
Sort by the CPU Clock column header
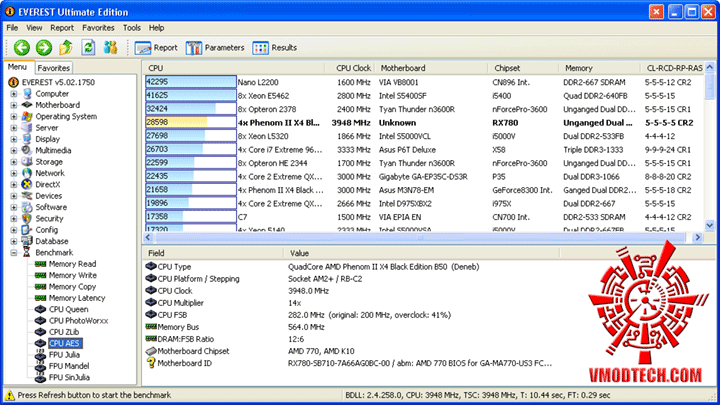tap(350, 68)
